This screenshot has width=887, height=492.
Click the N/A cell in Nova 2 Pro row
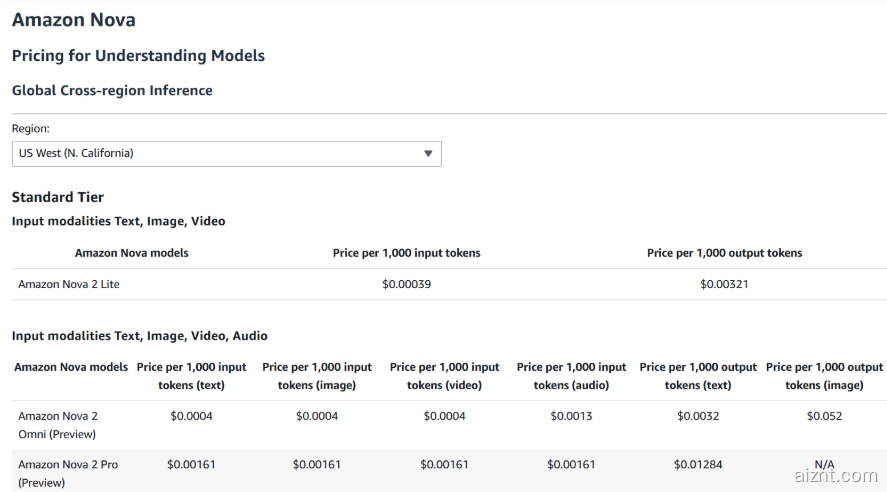coord(824,464)
